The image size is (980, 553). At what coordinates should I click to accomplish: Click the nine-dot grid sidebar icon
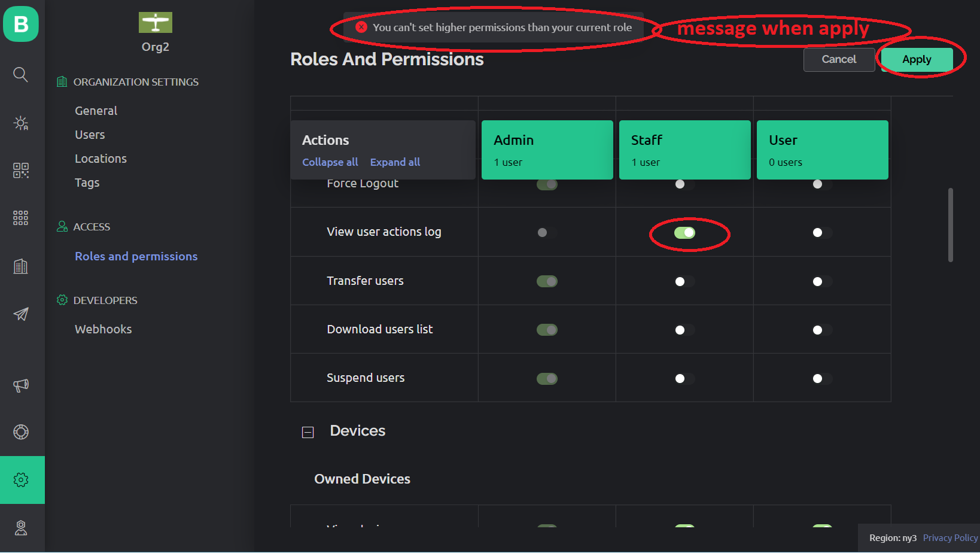click(21, 218)
